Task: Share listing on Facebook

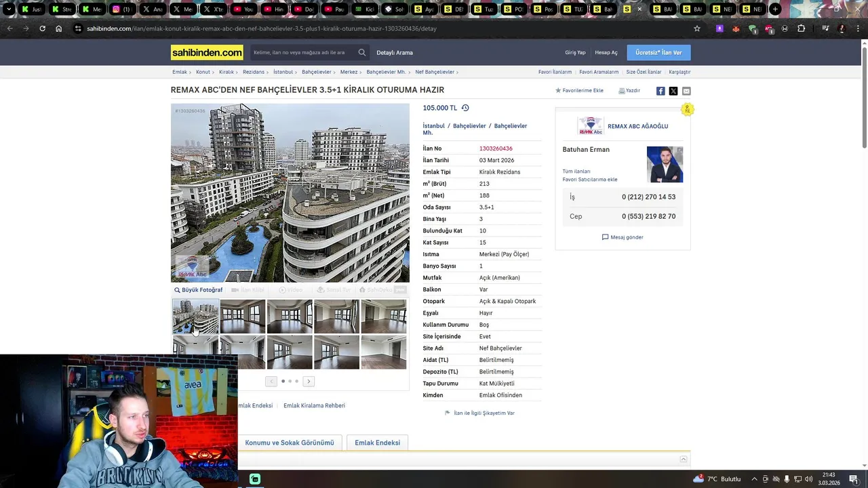Action: [x=660, y=91]
